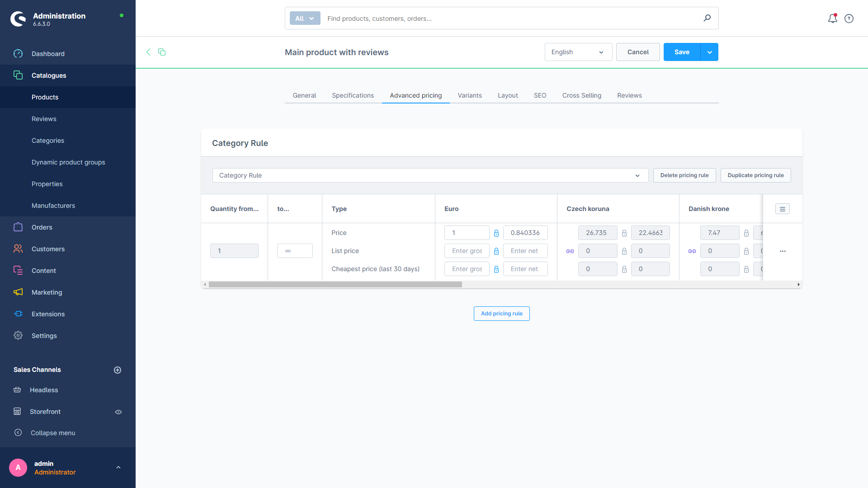Click the Save button
The height and width of the screenshot is (488, 868).
(682, 52)
